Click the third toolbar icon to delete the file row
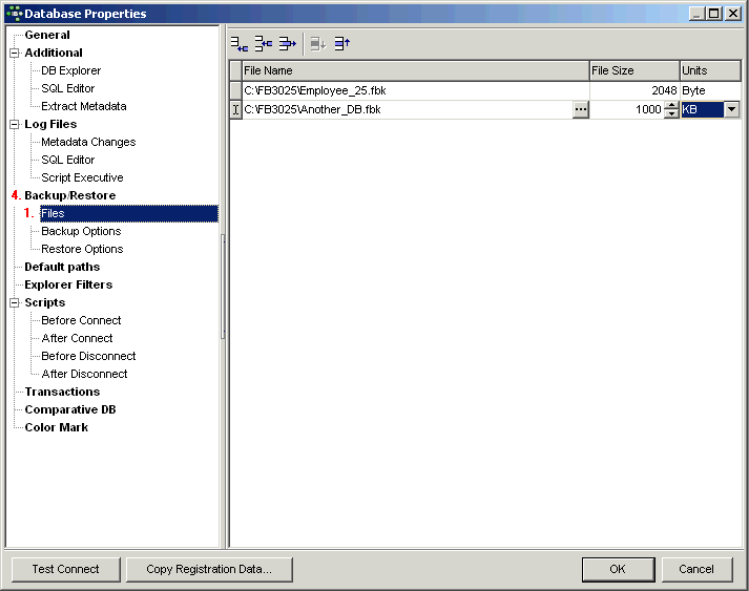Image resolution: width=749 pixels, height=591 pixels. (287, 43)
